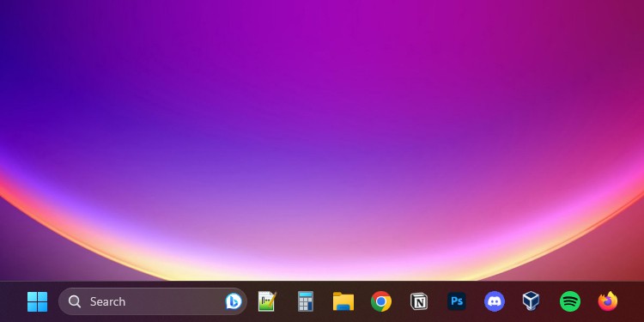Click the magnifier icon in Search
Screen dimensions: 644x322
[75, 301]
